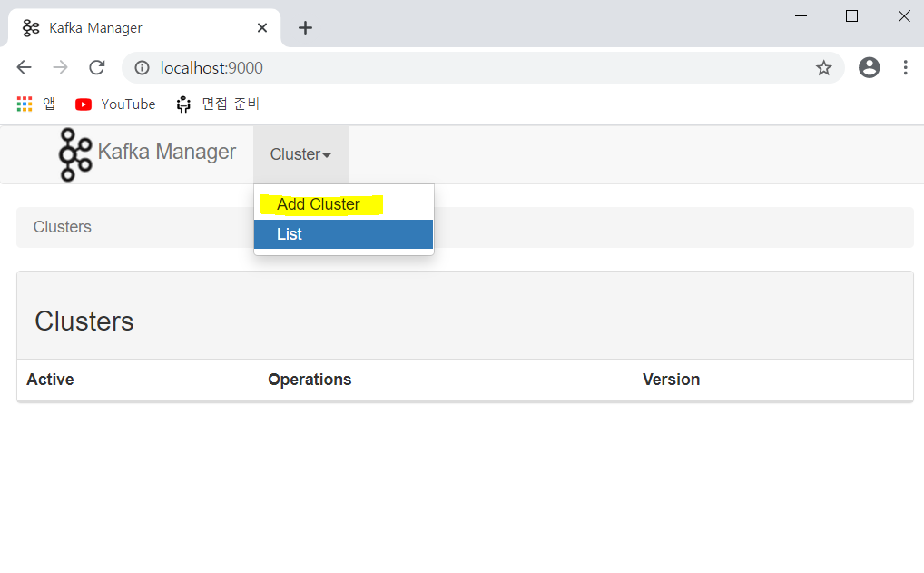Image resolution: width=924 pixels, height=573 pixels.
Task: Click the Version column header
Action: (x=671, y=380)
